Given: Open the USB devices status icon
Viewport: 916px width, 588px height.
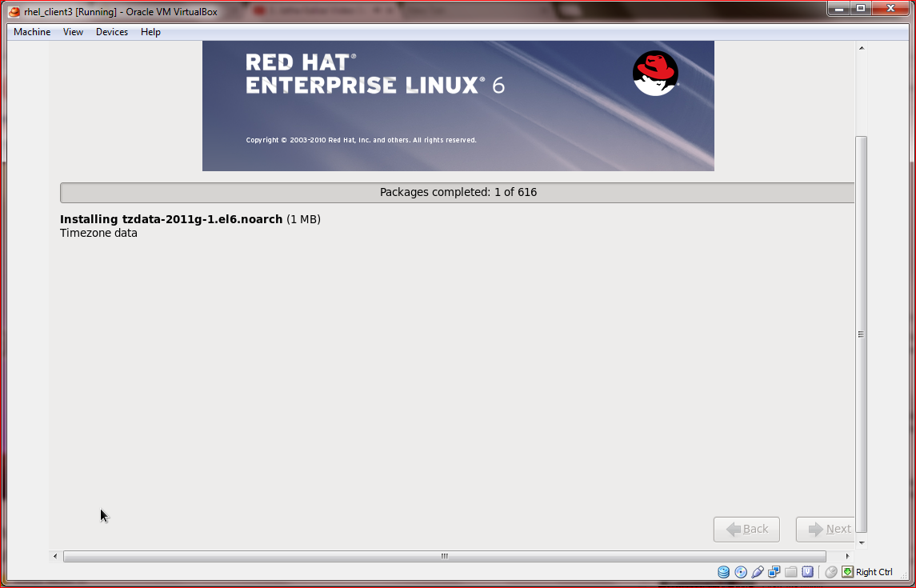Looking at the screenshot, I should pos(758,571).
